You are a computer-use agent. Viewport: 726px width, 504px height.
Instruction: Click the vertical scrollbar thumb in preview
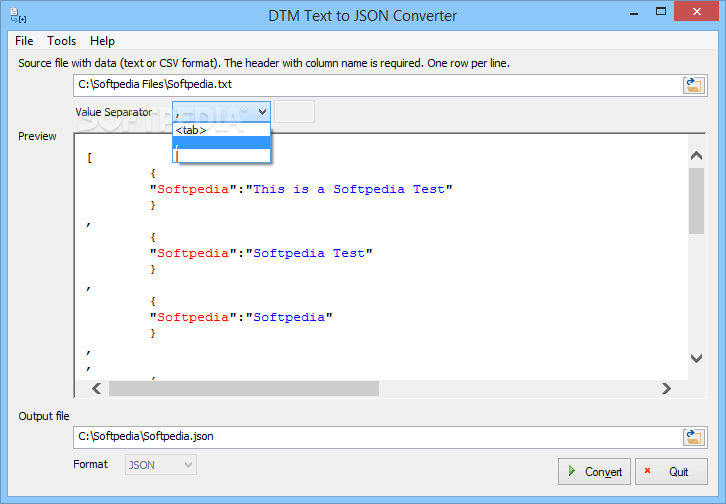[x=696, y=201]
